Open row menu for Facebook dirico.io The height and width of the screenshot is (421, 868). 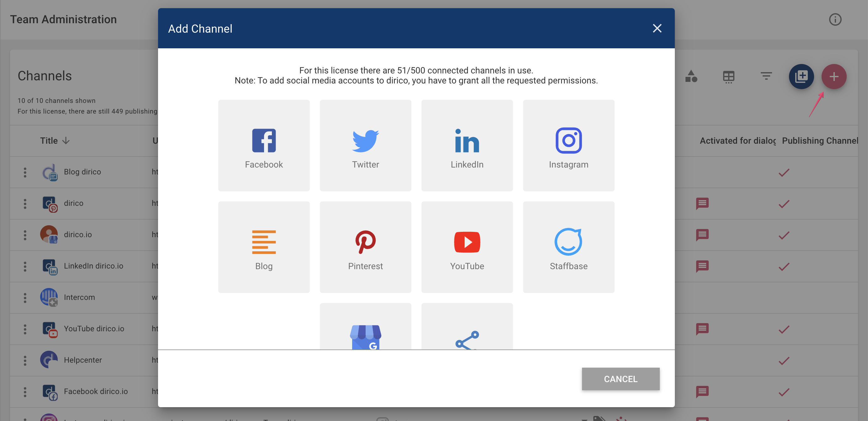point(25,392)
